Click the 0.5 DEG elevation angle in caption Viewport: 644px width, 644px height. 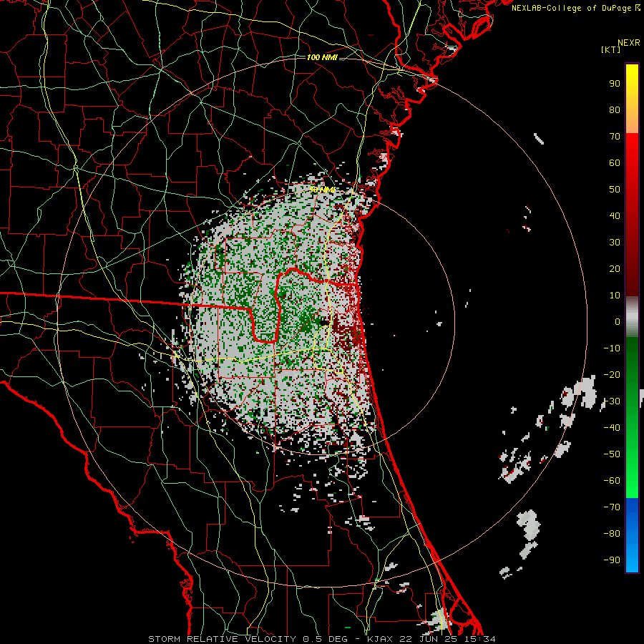(x=326, y=639)
